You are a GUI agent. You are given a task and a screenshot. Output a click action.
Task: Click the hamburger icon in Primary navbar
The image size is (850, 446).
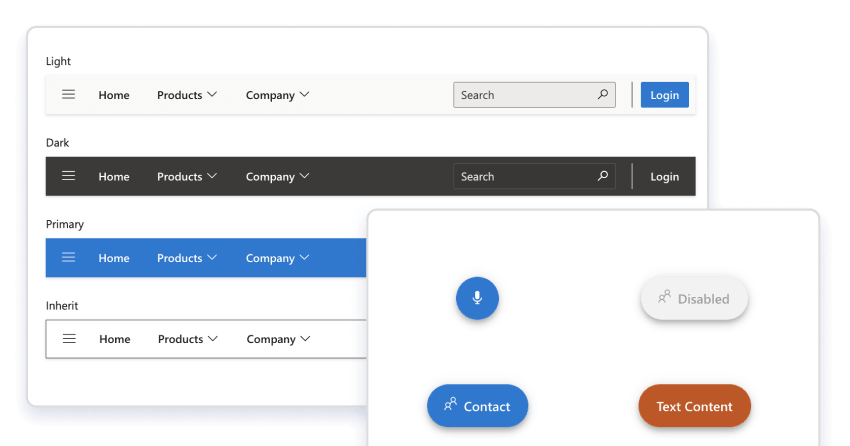coord(69,258)
